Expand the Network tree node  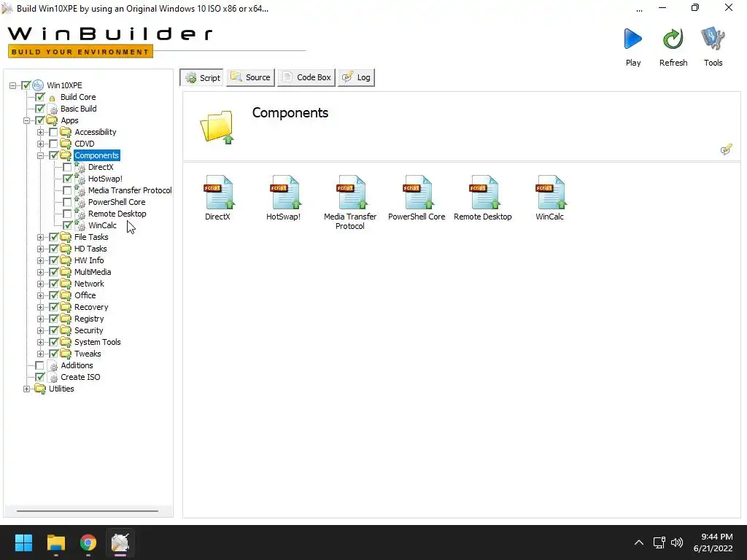tap(41, 284)
